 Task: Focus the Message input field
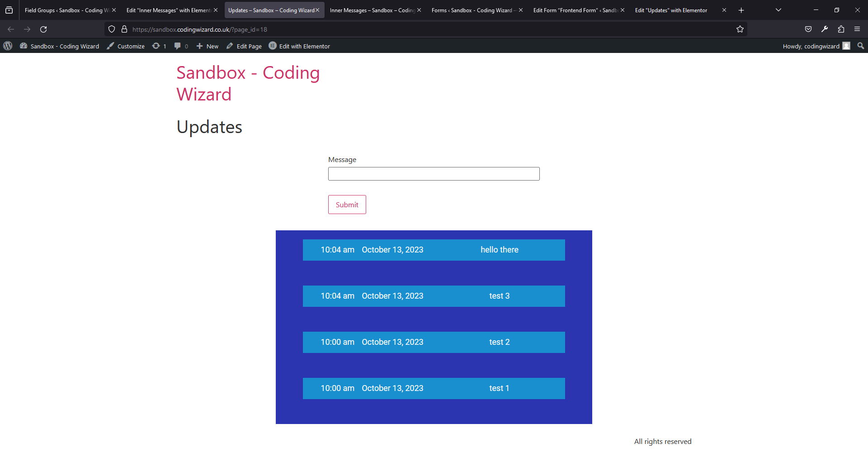(434, 174)
